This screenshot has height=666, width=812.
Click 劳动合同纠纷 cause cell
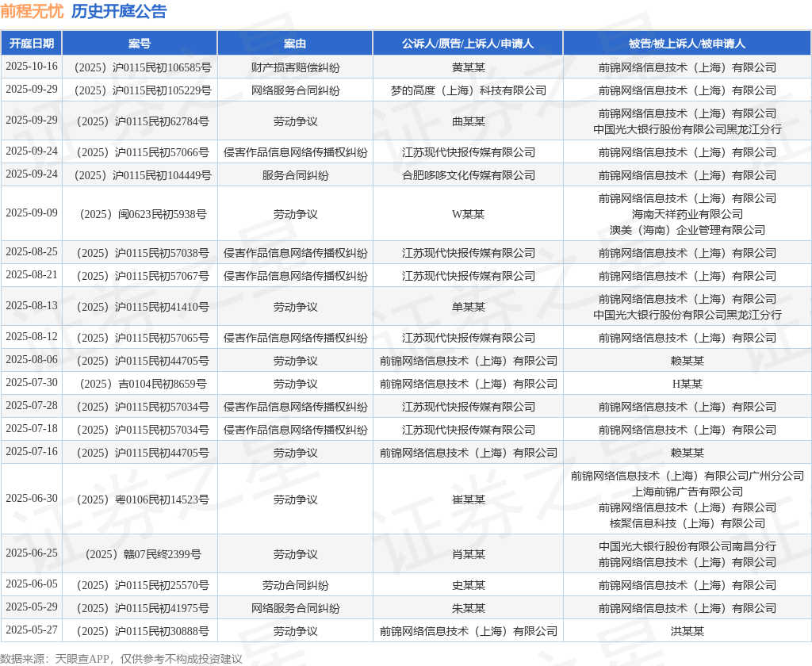[295, 585]
